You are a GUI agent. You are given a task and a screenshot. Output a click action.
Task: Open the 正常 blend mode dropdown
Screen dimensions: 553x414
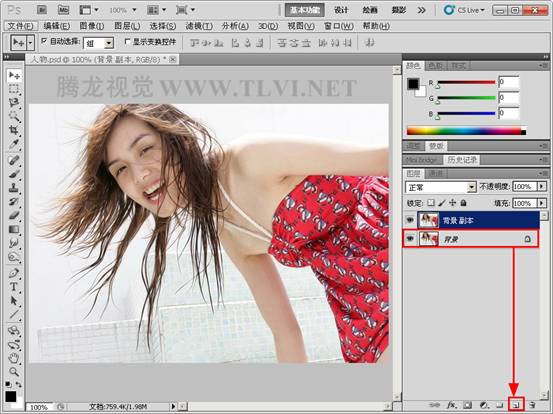[x=472, y=187]
